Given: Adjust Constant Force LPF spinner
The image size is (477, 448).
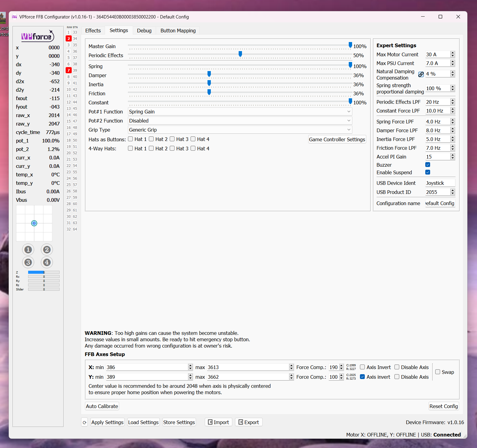Looking at the screenshot, I should click(x=452, y=111).
